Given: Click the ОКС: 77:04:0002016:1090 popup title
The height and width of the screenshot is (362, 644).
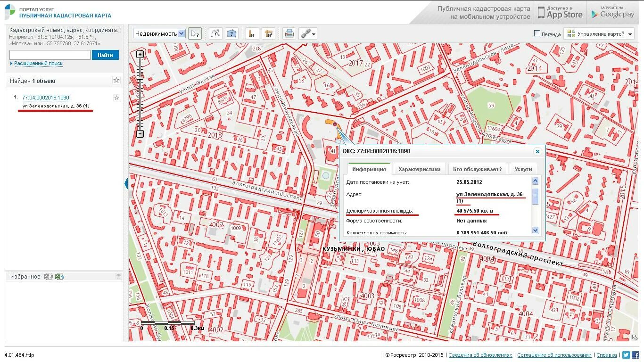Looking at the screenshot, I should tap(376, 151).
